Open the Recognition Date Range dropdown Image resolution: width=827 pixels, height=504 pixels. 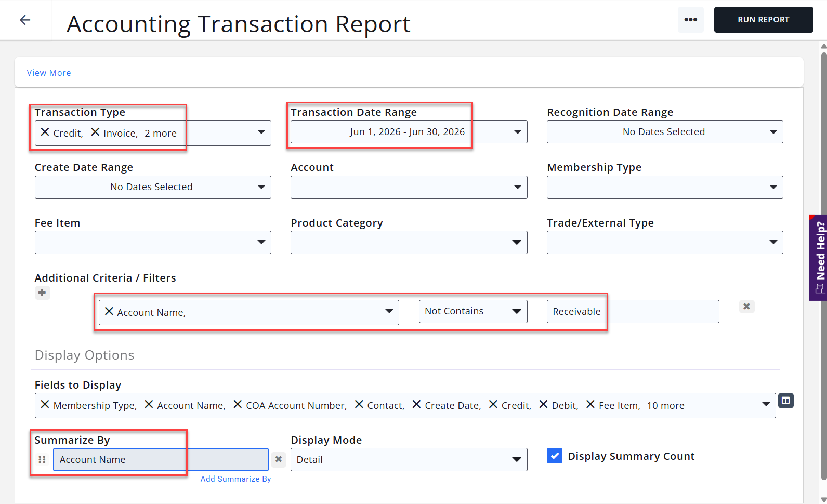665,132
